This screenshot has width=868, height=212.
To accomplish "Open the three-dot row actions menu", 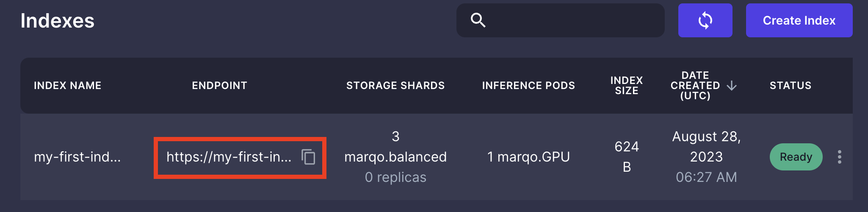I will click(x=839, y=157).
